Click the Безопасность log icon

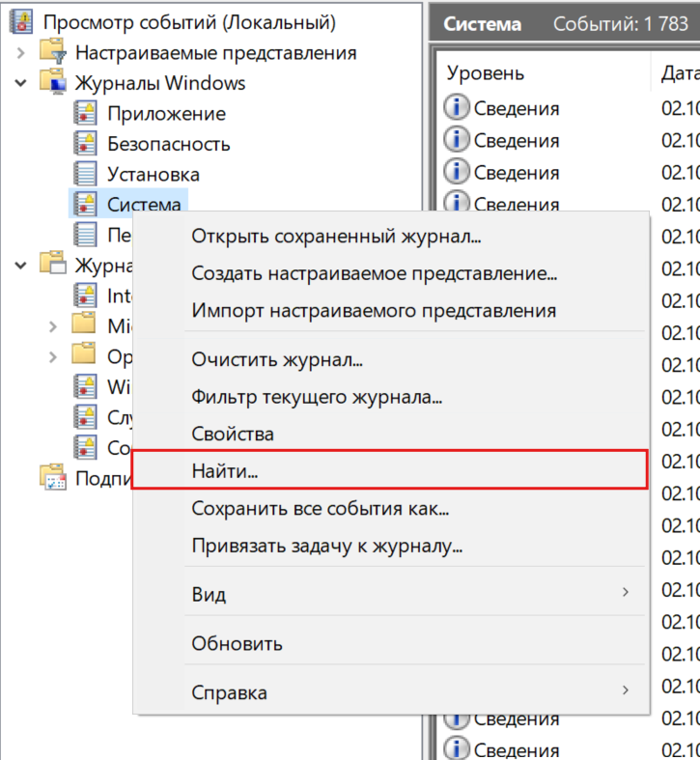86,145
